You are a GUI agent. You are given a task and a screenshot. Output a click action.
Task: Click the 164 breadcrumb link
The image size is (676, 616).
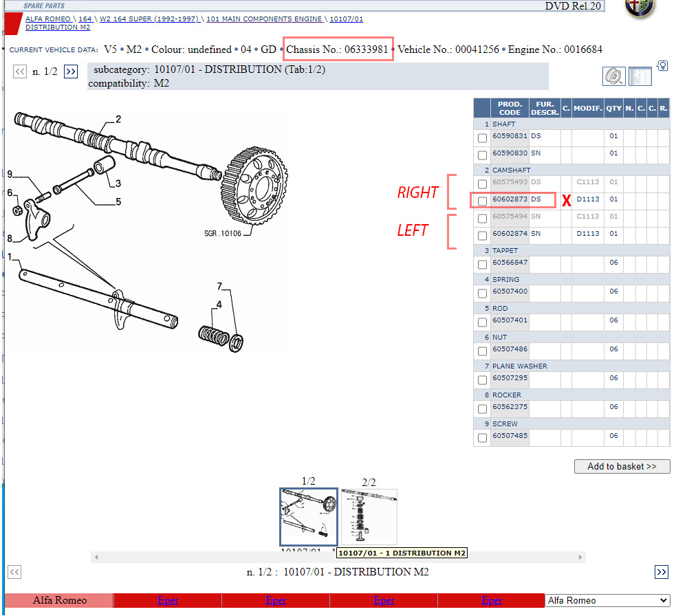click(85, 19)
